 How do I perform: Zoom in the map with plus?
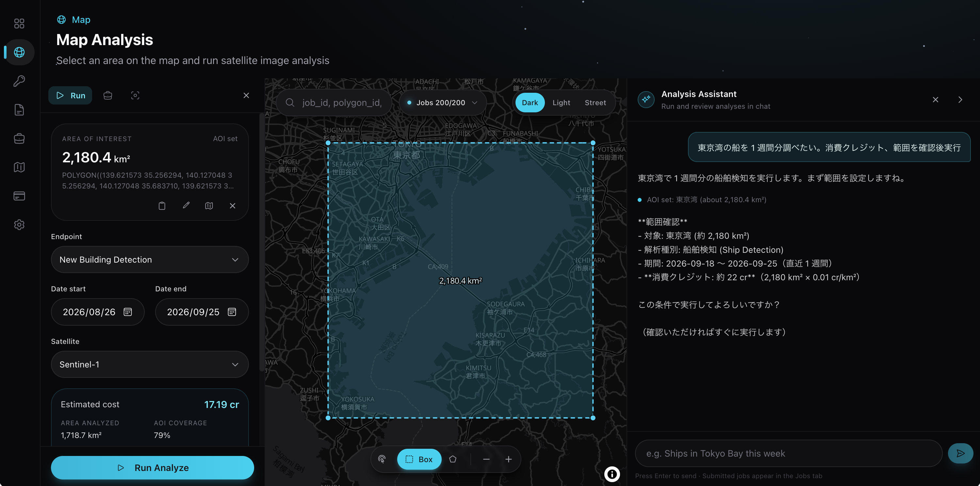point(509,459)
